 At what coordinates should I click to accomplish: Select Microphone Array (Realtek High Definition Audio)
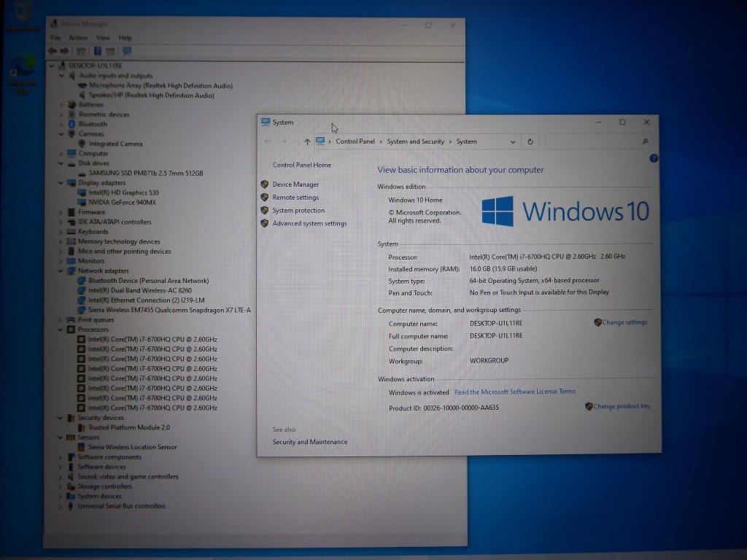pyautogui.click(x=161, y=86)
